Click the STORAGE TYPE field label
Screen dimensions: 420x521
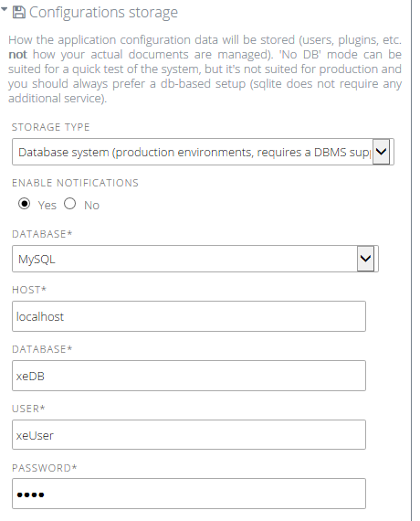pos(51,127)
